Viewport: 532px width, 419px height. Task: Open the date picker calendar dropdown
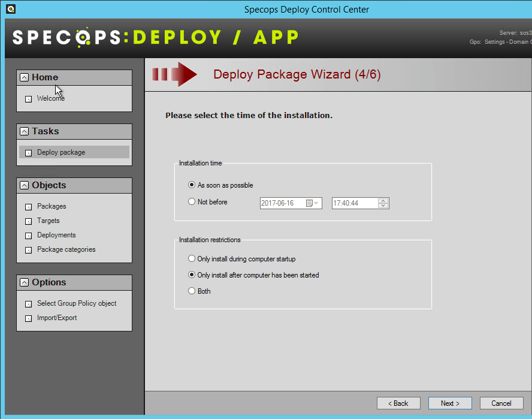(312, 203)
